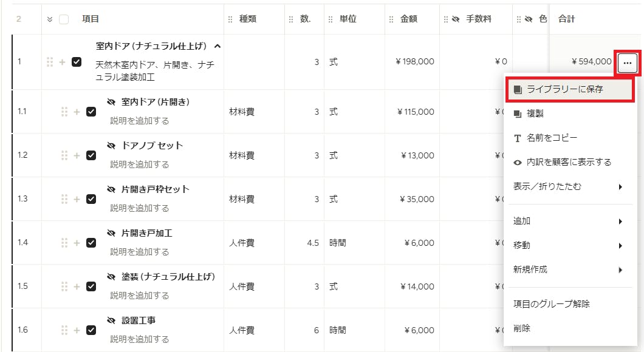Collapse the 室内ドア (ナチュラル仕上げ) group
The image size is (644, 352).
click(x=218, y=46)
